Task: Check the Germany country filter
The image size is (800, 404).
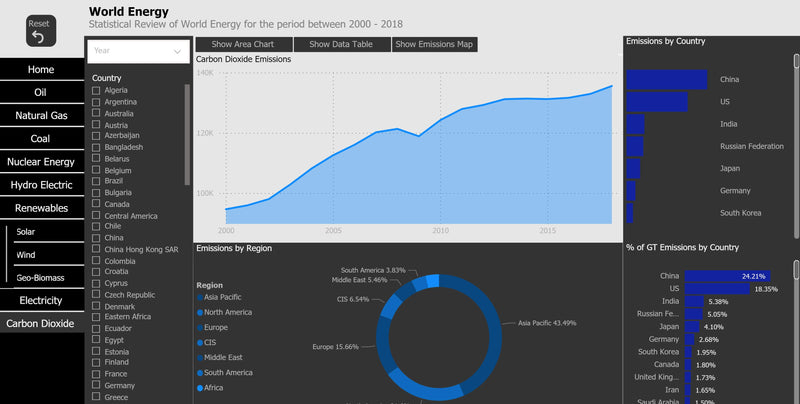Action: click(x=96, y=385)
